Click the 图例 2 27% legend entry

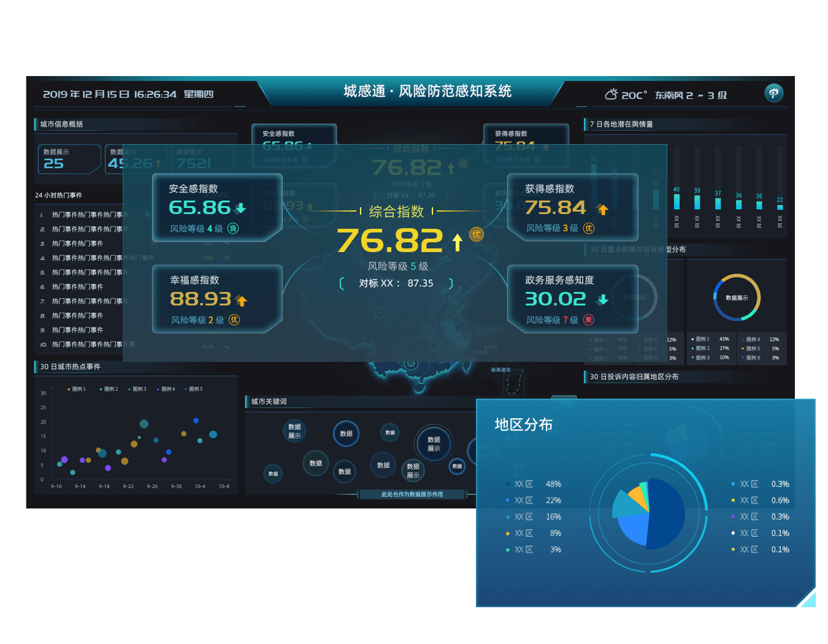(x=710, y=348)
